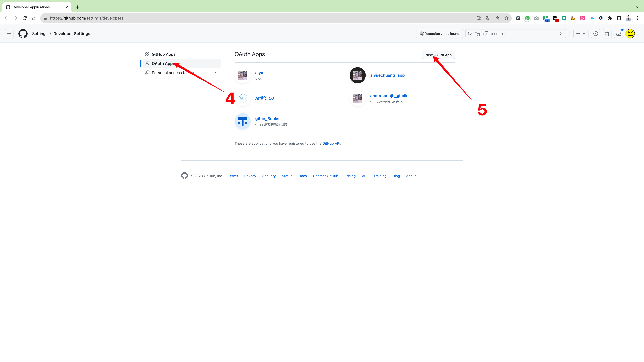Open the Chrome three-dot menu

(638, 18)
